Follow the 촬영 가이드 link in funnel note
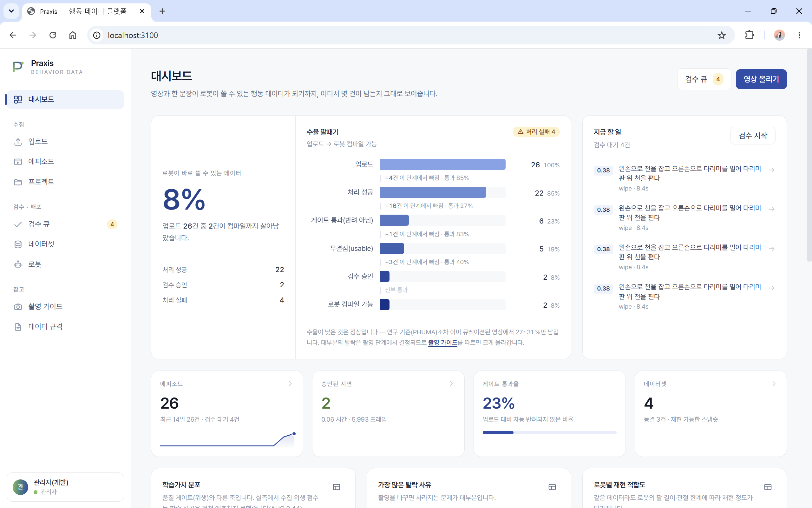 pyautogui.click(x=442, y=342)
